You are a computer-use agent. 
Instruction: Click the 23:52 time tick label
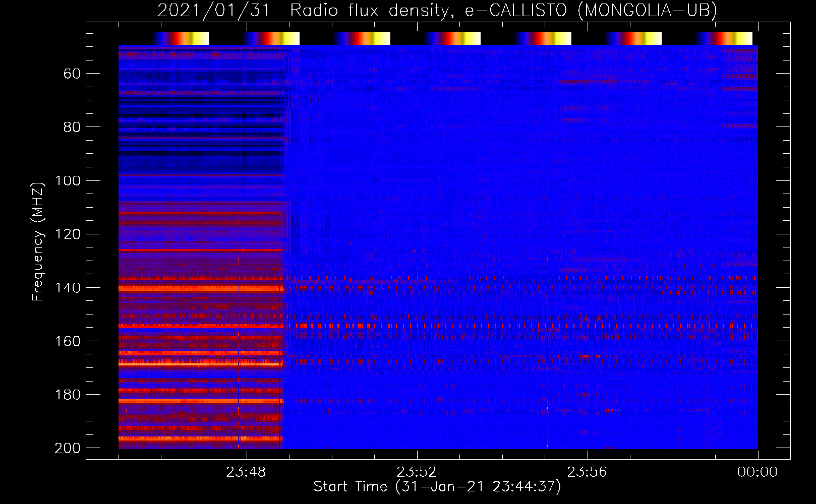coord(417,472)
